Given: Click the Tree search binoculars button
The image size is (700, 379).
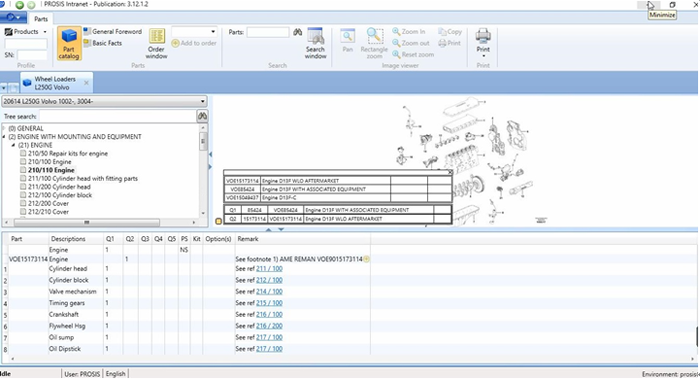Looking at the screenshot, I should tap(202, 116).
